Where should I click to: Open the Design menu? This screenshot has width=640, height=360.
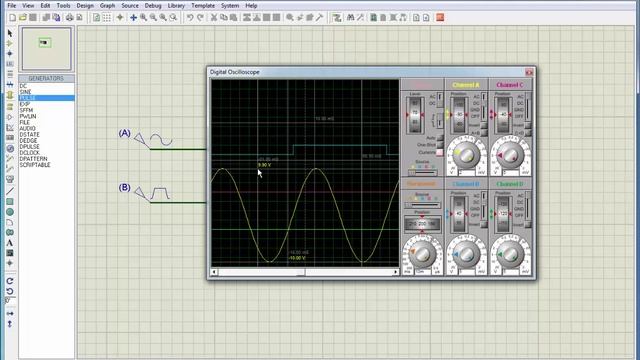(85, 6)
